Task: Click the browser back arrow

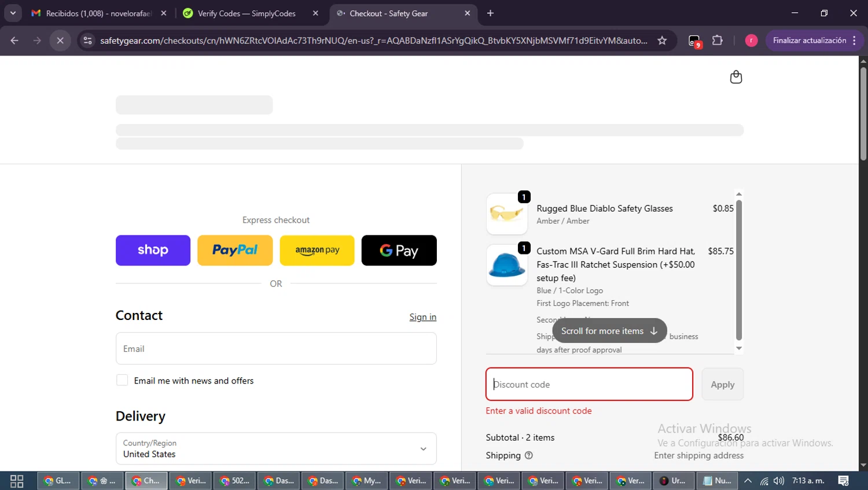Action: (x=14, y=40)
